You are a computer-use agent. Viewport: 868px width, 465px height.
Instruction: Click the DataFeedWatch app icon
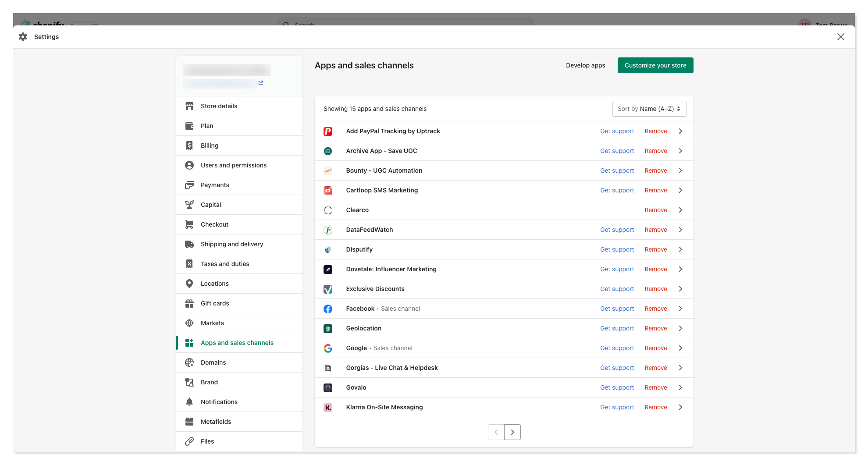[328, 230]
